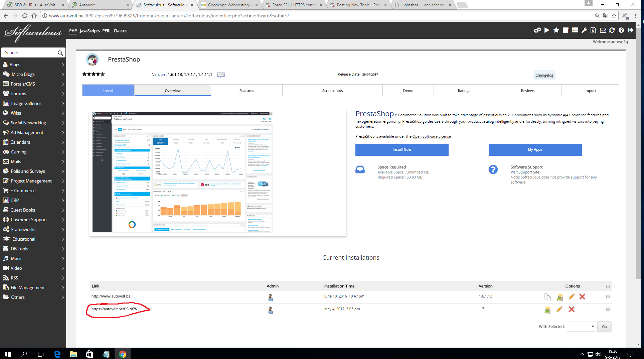Viewport: 644px width, 359px height.
Task: Check the box for autovolt.be/PS-NEW installation
Action: click(608, 309)
